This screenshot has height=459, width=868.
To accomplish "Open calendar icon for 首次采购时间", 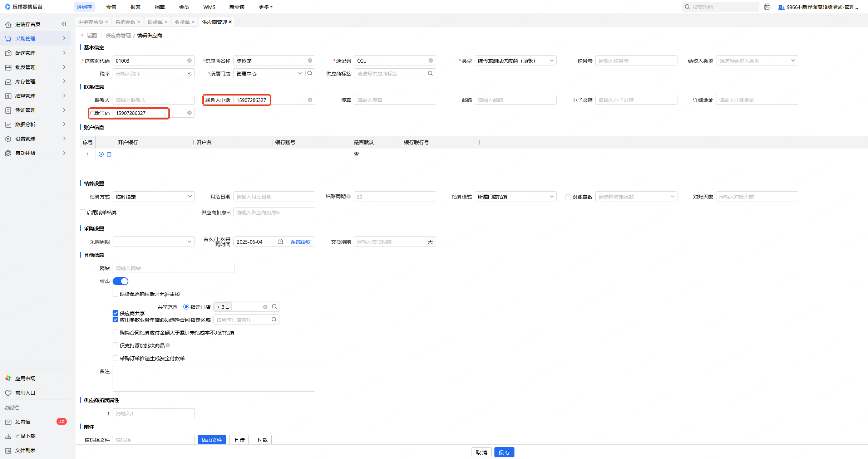I will click(280, 242).
